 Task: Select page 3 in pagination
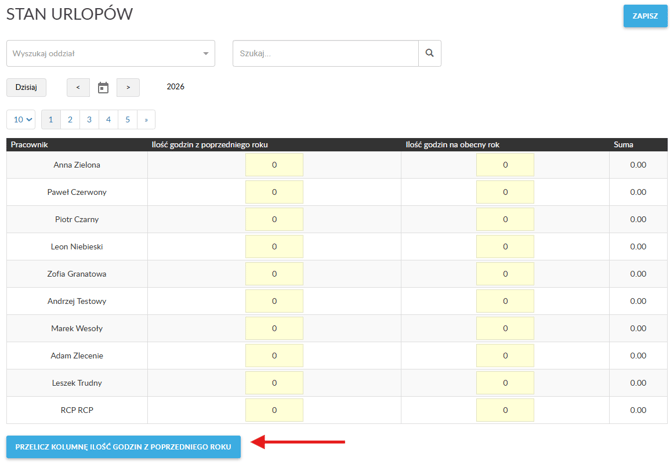point(89,120)
